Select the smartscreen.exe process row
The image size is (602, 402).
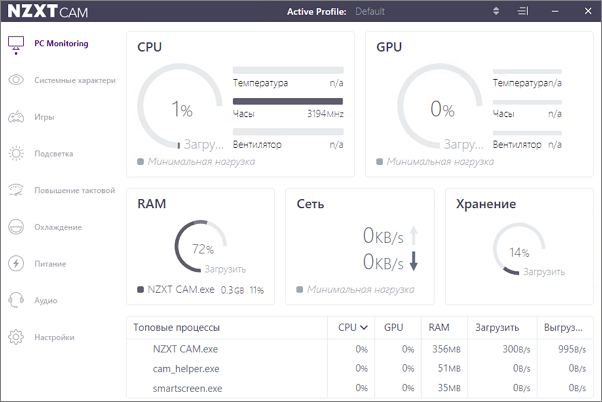coord(360,388)
